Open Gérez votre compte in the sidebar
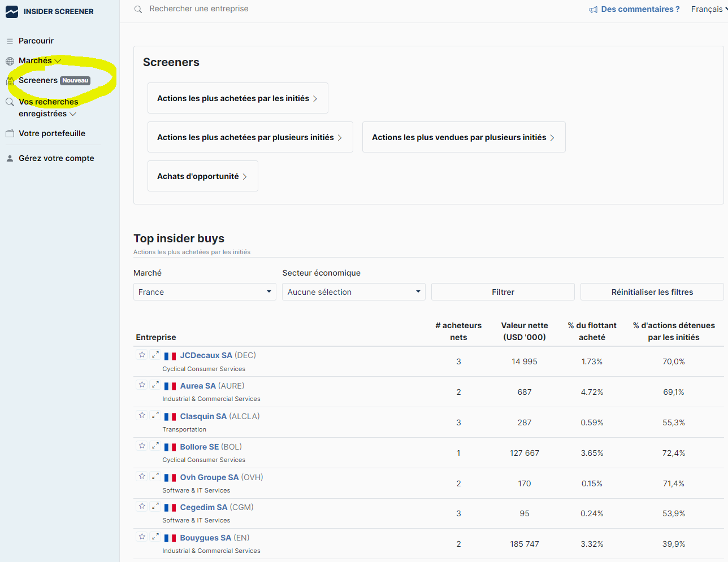Image resolution: width=728 pixels, height=562 pixels. (57, 158)
